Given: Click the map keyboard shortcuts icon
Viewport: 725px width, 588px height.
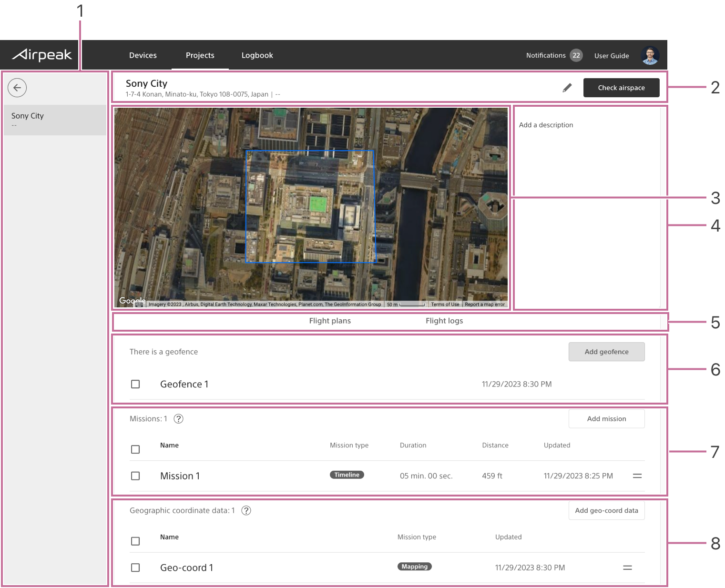Looking at the screenshot, I should pyautogui.click(x=139, y=304).
